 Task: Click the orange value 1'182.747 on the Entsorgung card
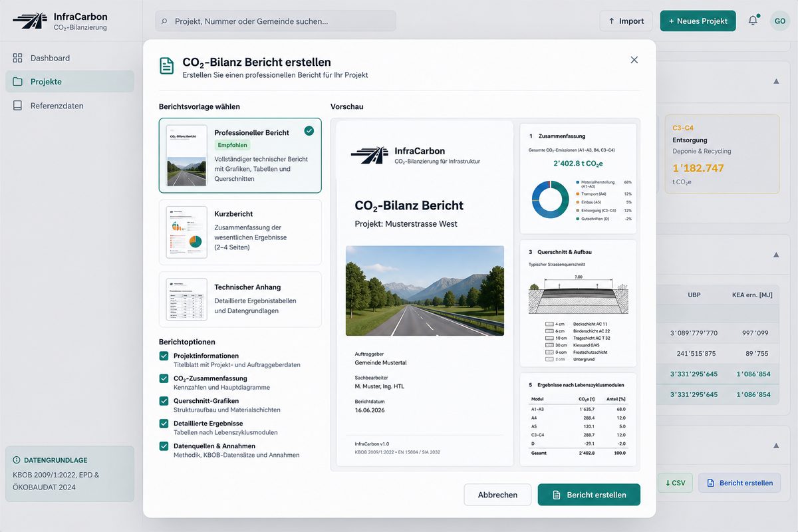point(698,168)
